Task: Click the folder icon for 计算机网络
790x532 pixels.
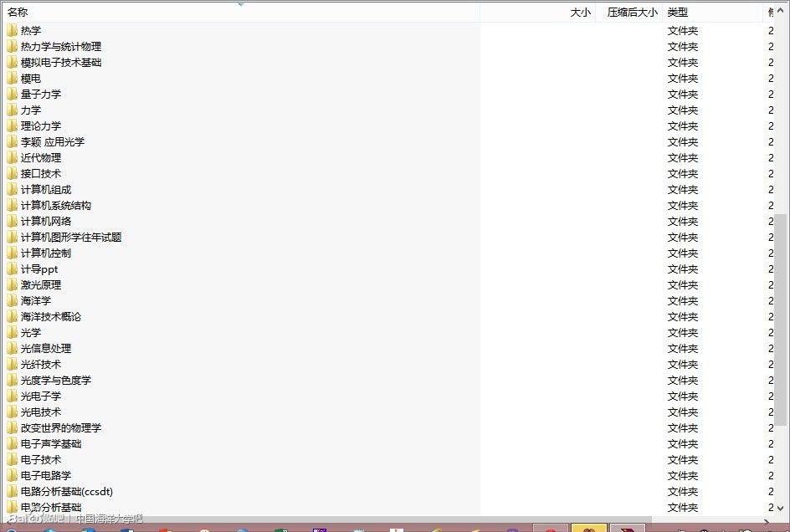Action: click(12, 221)
